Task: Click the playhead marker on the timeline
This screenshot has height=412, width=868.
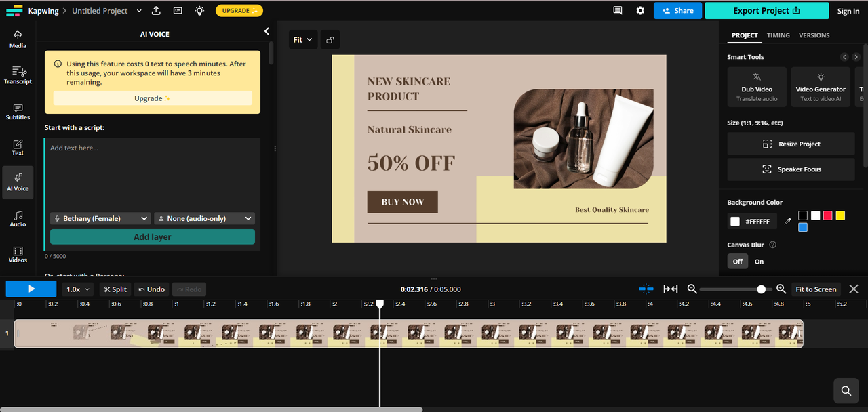Action: point(380,304)
